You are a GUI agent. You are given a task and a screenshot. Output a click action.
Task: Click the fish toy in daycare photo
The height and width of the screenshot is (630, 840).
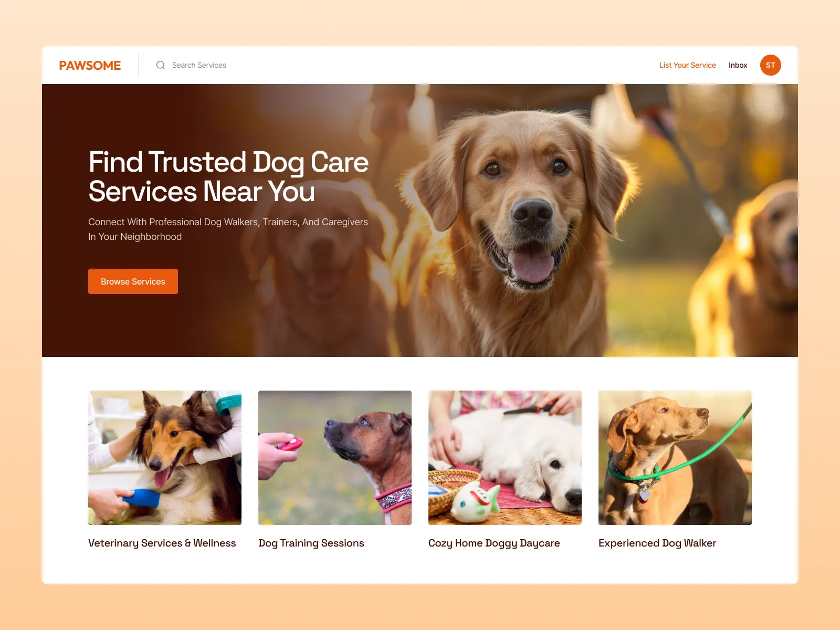475,501
